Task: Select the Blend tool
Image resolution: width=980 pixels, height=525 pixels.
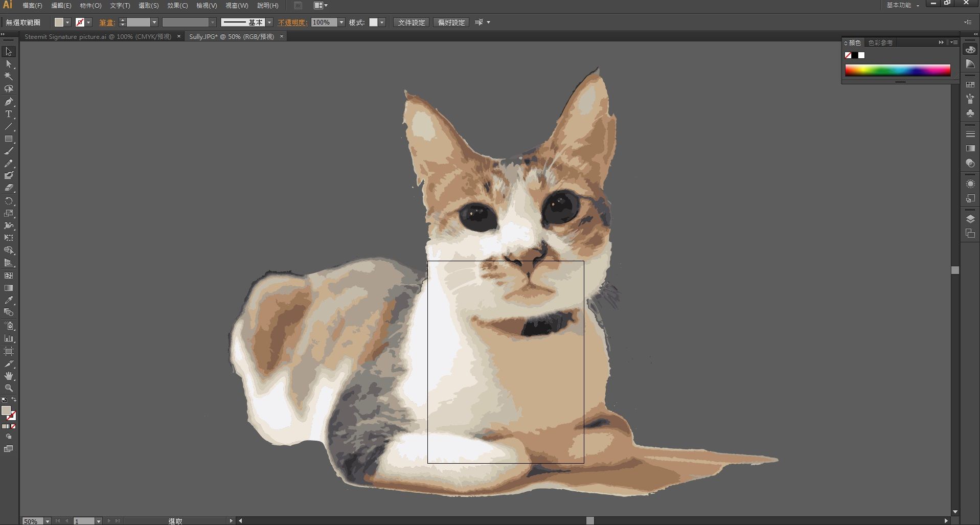Action: click(x=9, y=312)
